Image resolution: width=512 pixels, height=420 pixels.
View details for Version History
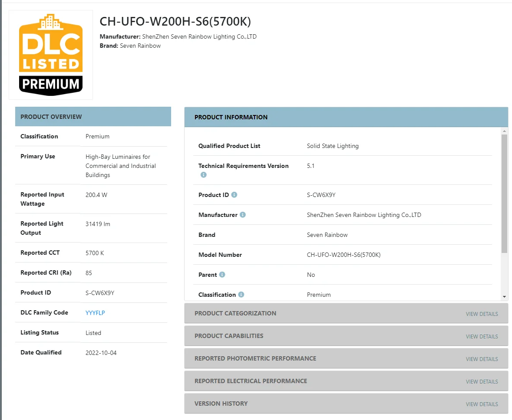482,404
